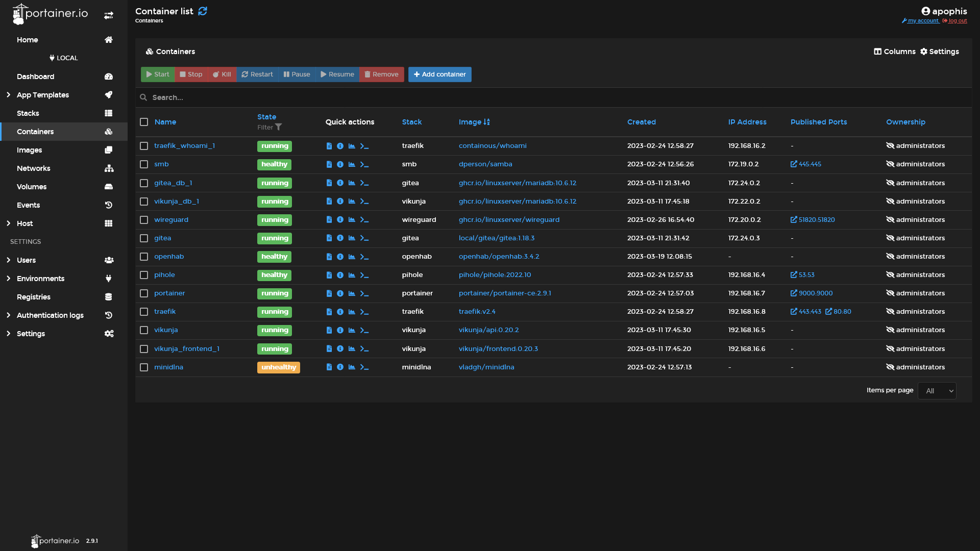This screenshot has width=980, height=551.
Task: Open logs icon for minidlna container
Action: pyautogui.click(x=329, y=367)
